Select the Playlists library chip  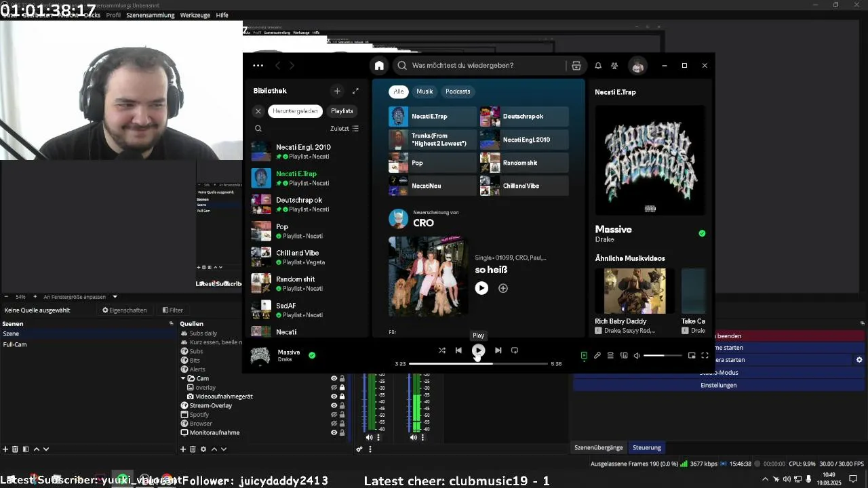click(342, 111)
